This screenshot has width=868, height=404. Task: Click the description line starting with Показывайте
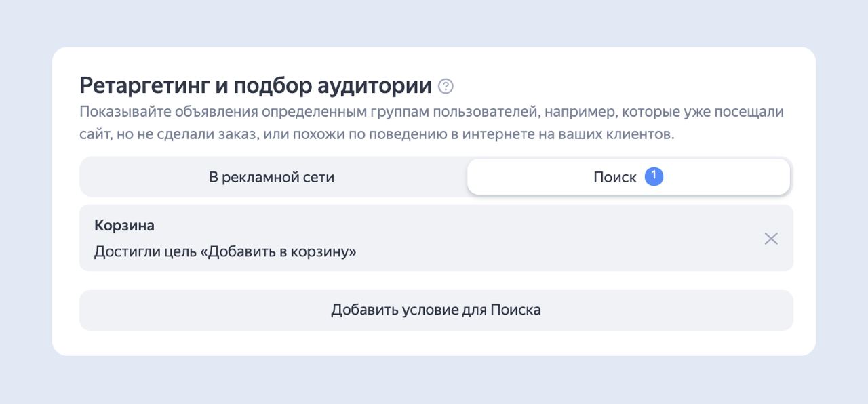(x=431, y=112)
